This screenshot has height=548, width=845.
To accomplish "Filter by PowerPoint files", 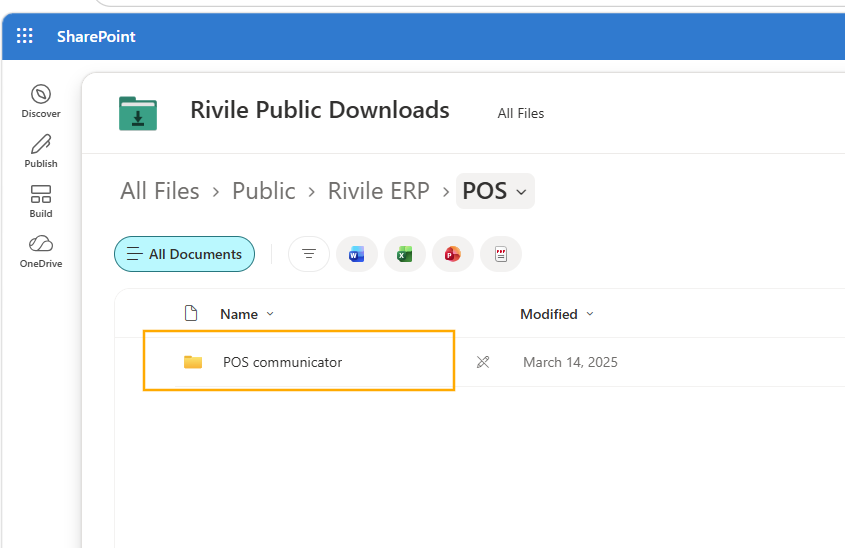I will pos(453,254).
